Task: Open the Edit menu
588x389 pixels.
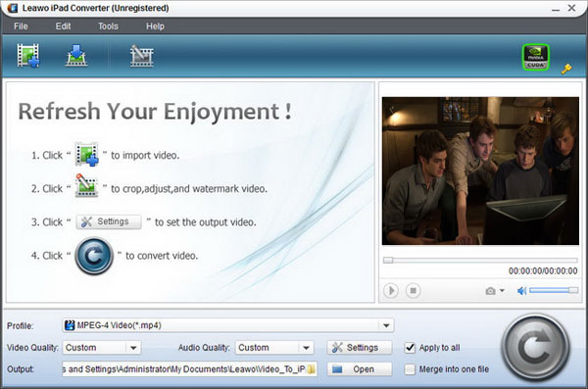Action: (63, 26)
